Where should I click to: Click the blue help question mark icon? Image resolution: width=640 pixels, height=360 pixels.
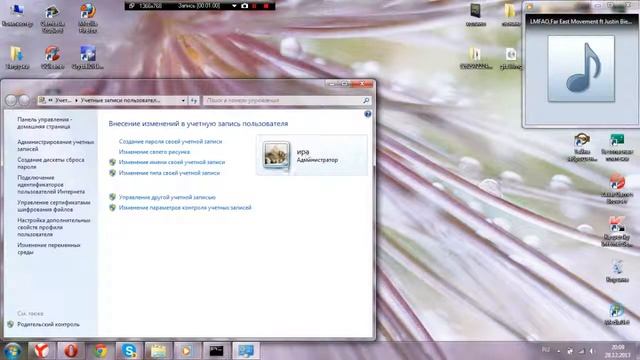click(x=367, y=114)
